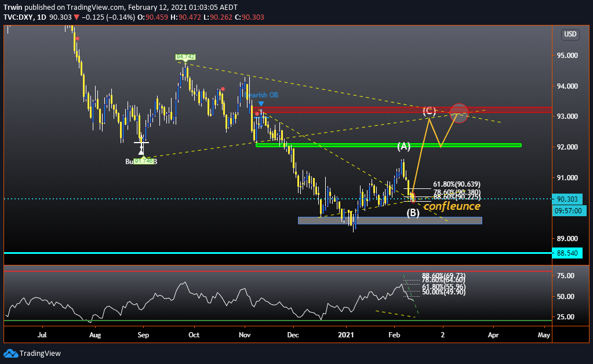Click the RSI 75.00 axis label
Screen dimensions: 593x364
566,276
